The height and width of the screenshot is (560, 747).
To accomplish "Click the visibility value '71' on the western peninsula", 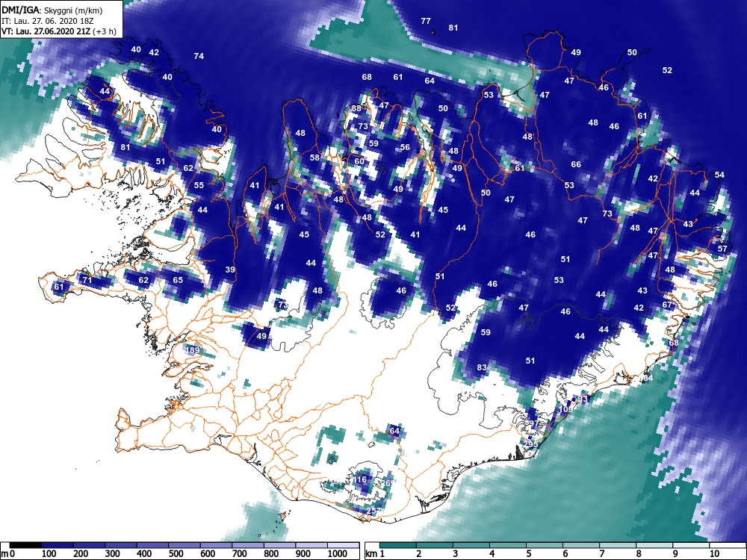I will (x=87, y=280).
